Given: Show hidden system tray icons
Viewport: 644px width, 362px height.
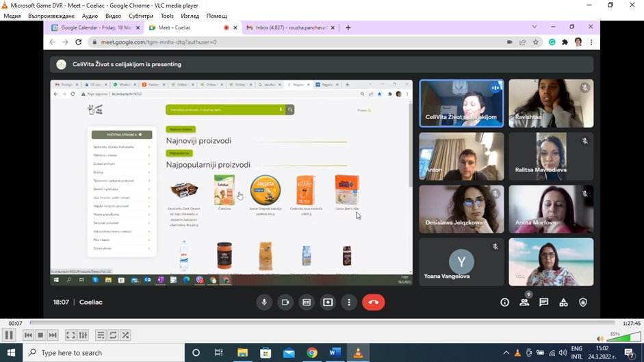Looking at the screenshot, I should click(x=506, y=352).
